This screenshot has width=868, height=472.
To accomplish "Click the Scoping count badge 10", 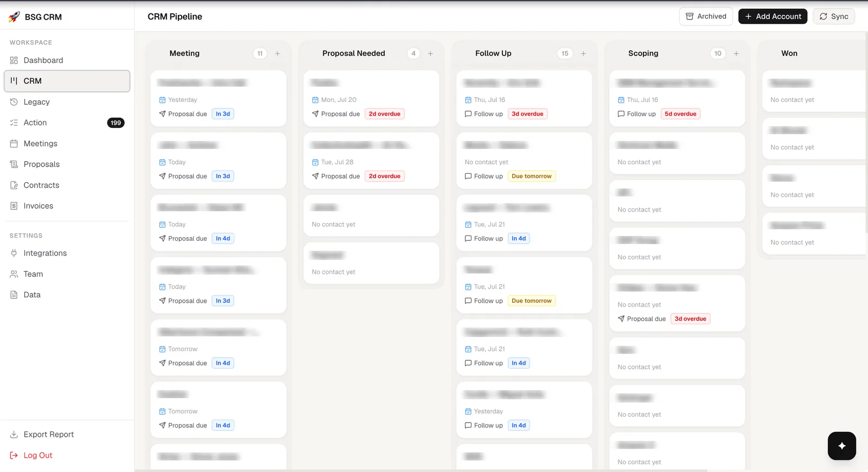I will (718, 54).
